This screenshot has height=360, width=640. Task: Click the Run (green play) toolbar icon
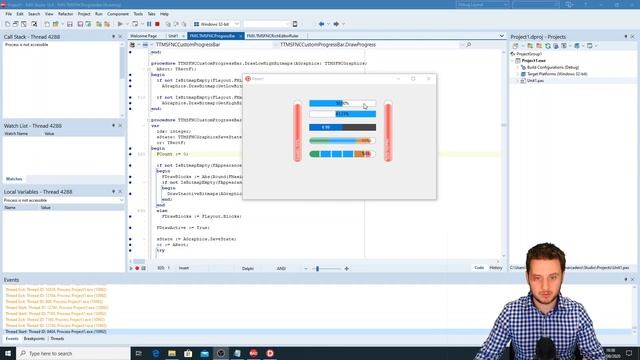click(120, 24)
